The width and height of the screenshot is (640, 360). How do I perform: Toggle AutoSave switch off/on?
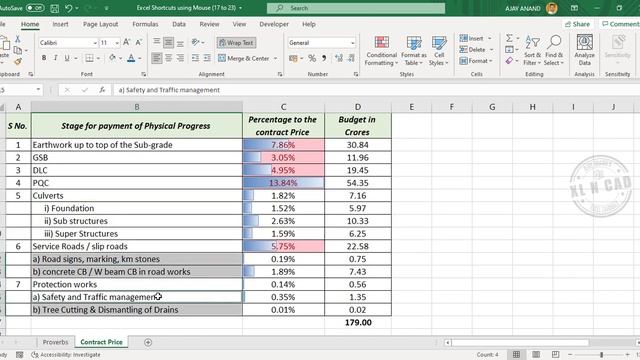click(x=35, y=8)
